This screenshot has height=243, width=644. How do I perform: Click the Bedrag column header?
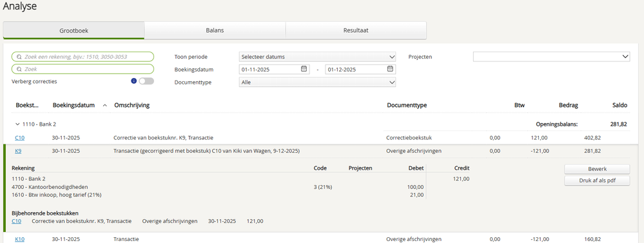click(x=569, y=106)
